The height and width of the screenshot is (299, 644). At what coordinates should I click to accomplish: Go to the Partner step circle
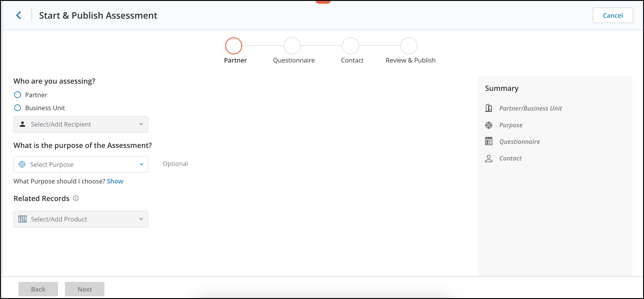[x=233, y=46]
